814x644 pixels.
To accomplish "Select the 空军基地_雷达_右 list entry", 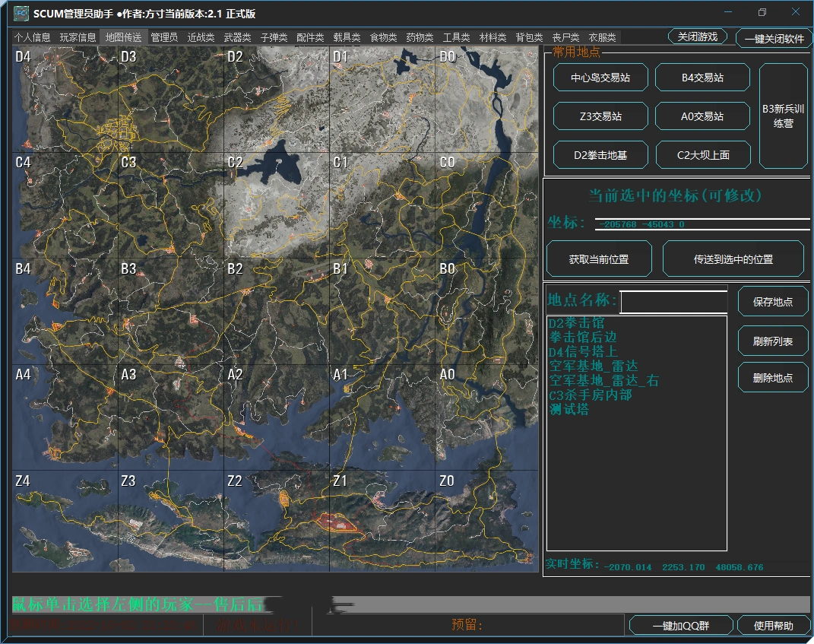I will tap(603, 381).
